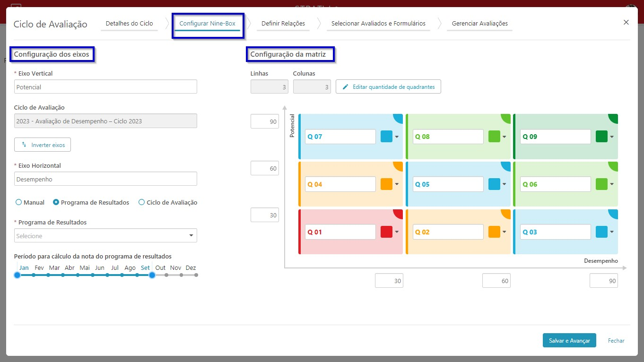Click the Set slider handle
Viewport: 644px width, 362px height.
pos(152,275)
